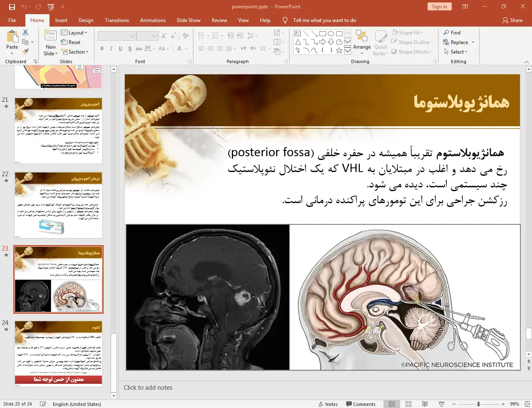Open the font name combo box

click(x=117, y=36)
